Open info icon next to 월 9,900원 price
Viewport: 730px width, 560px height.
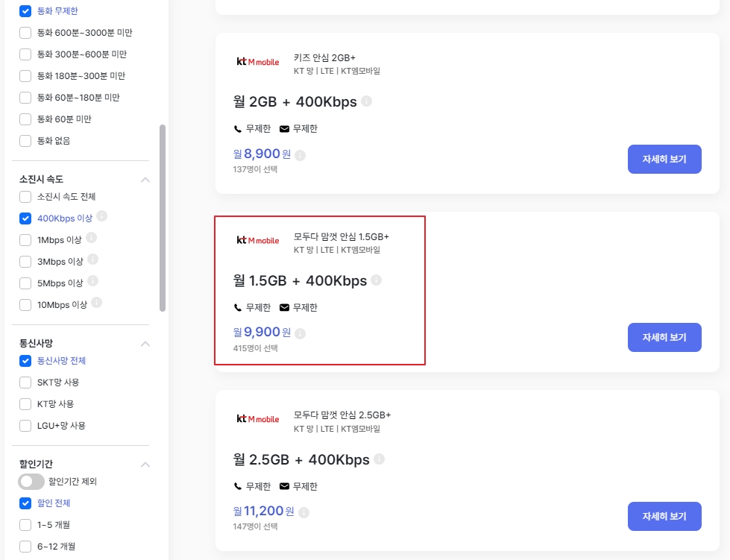pos(301,333)
